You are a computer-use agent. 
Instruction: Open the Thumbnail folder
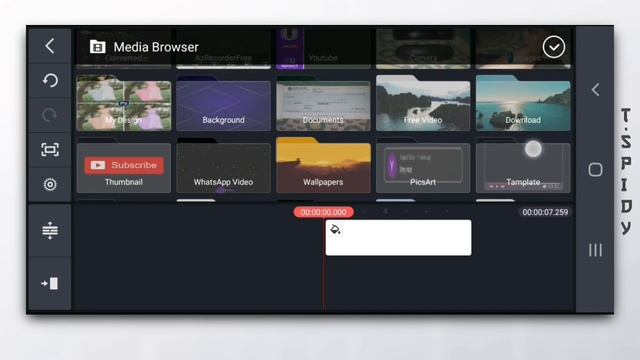coord(124,166)
